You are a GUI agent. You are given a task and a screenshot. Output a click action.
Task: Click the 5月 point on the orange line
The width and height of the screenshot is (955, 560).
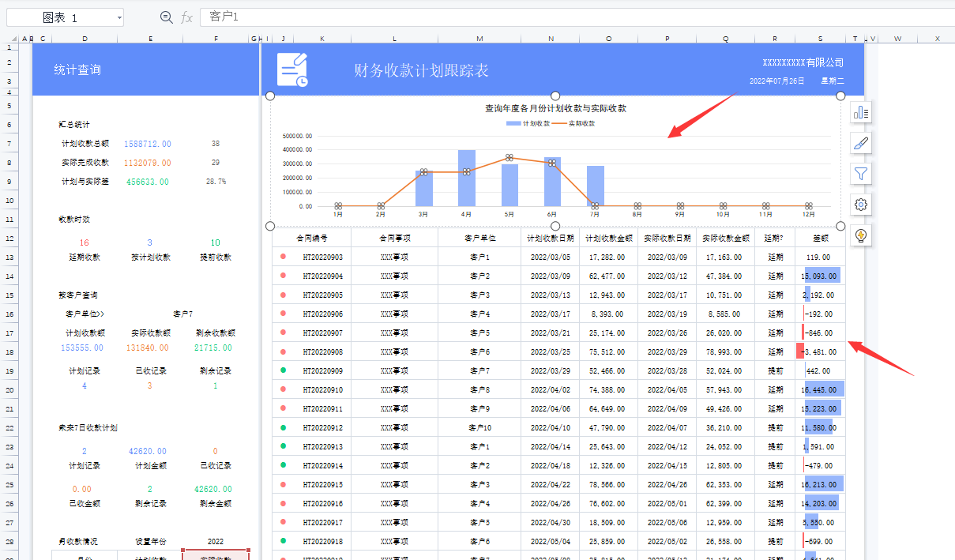tap(509, 157)
